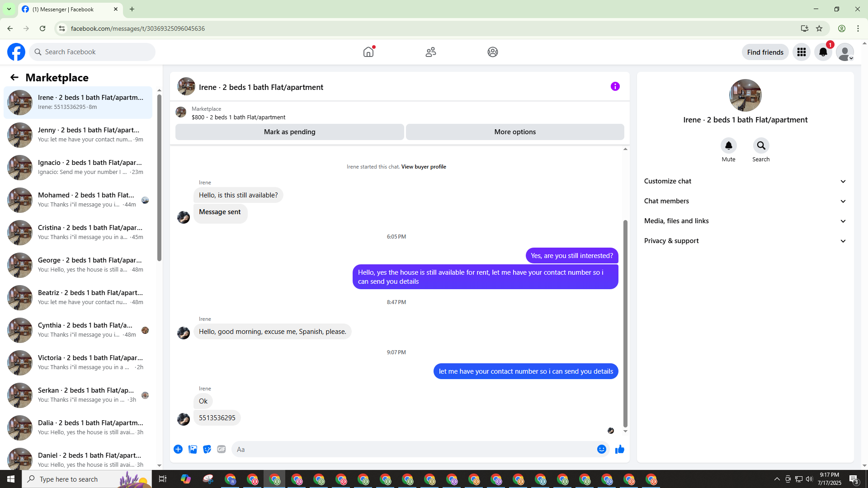The width and height of the screenshot is (868, 488).
Task: Open the Messenger Facebook browser tab
Action: 70,9
